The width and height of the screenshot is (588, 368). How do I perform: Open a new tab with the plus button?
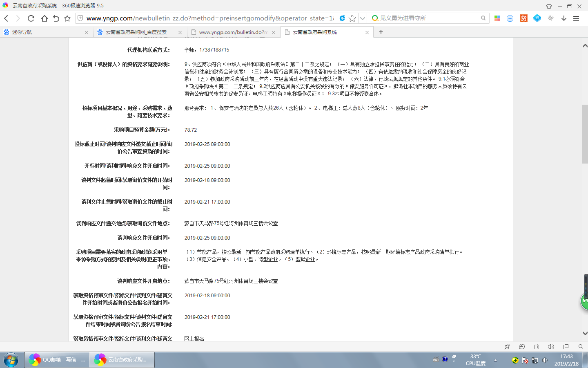pyautogui.click(x=381, y=32)
